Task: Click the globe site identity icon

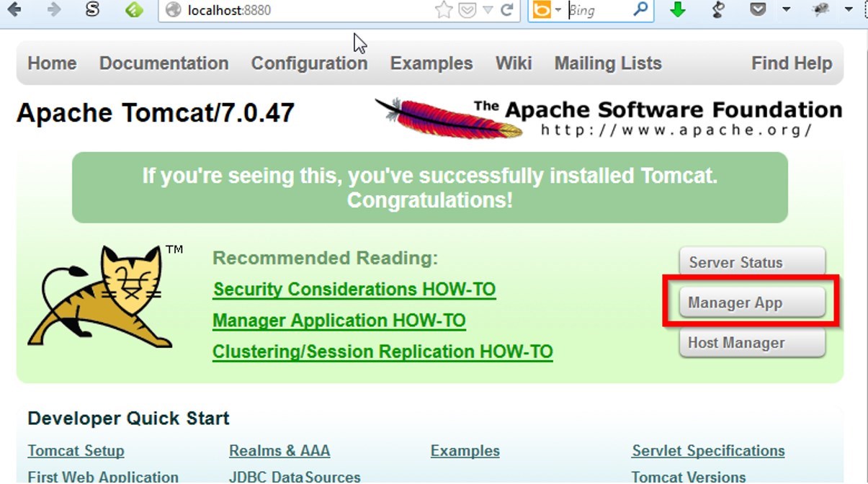Action: [x=172, y=10]
